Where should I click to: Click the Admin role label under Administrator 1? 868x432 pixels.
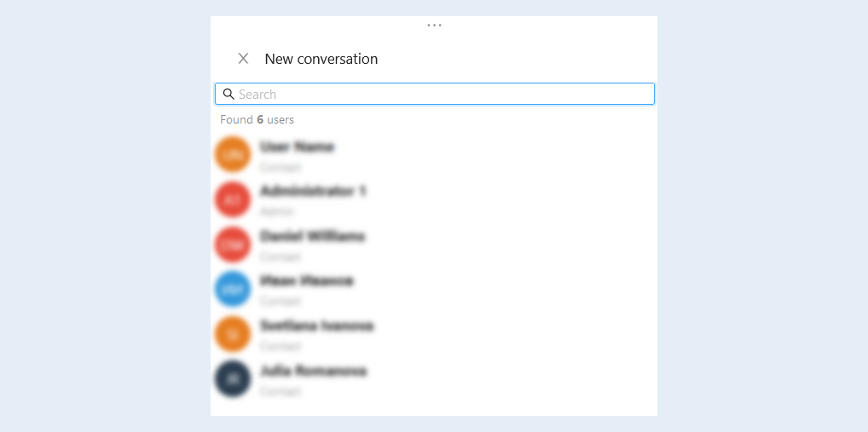pyautogui.click(x=277, y=211)
